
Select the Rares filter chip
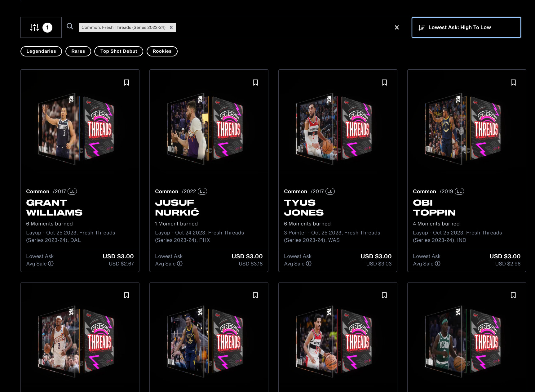point(78,51)
